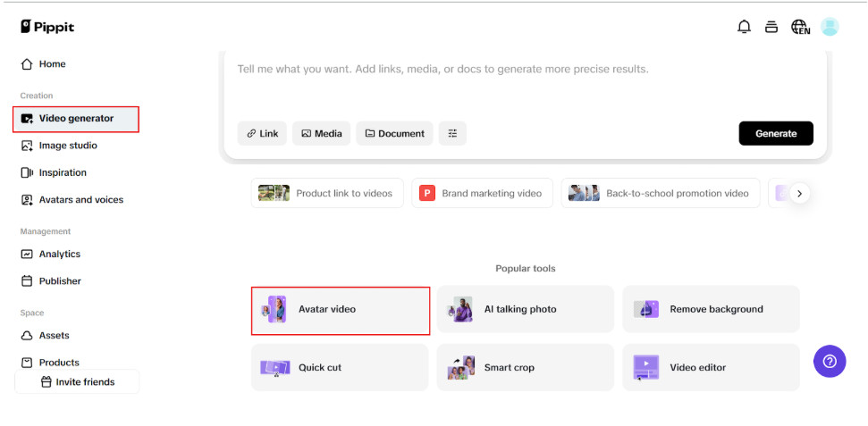Open the purple help question mark button
The width and height of the screenshot is (868, 426).
point(830,362)
